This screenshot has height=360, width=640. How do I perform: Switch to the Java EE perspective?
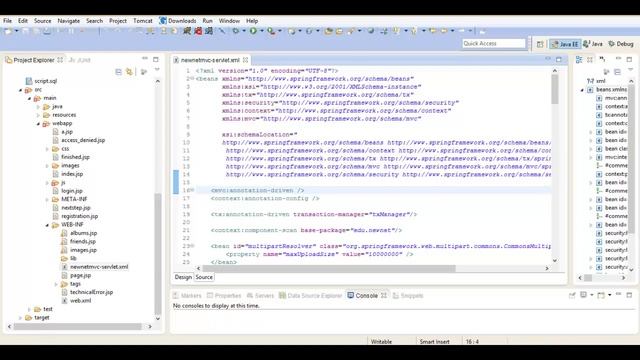(x=565, y=44)
